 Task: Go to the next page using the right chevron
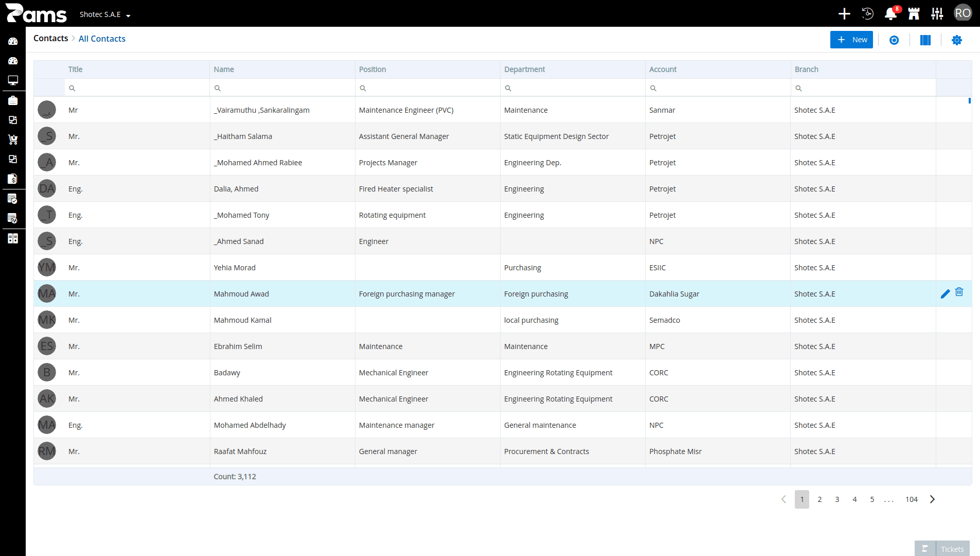pyautogui.click(x=932, y=499)
